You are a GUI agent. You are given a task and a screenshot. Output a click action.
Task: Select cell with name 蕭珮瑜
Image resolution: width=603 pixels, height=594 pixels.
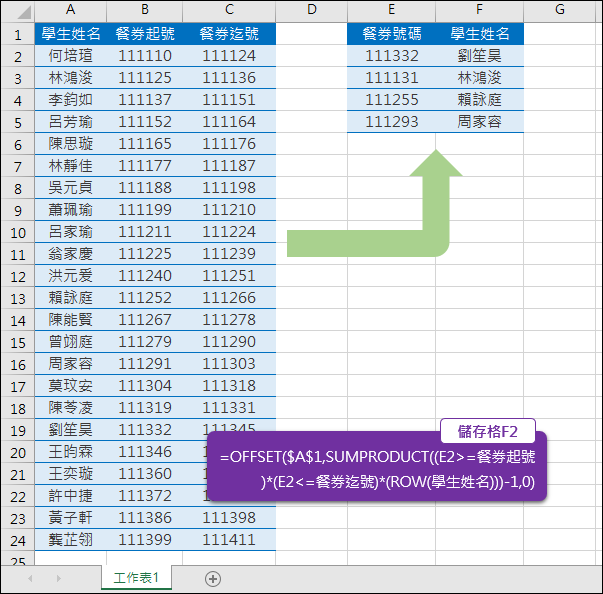[x=71, y=210]
